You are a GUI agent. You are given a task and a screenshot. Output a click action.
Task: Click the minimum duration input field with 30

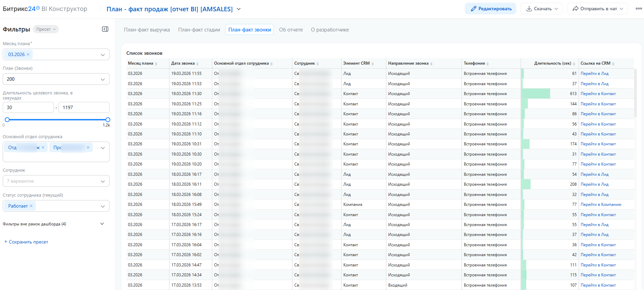[x=28, y=107]
